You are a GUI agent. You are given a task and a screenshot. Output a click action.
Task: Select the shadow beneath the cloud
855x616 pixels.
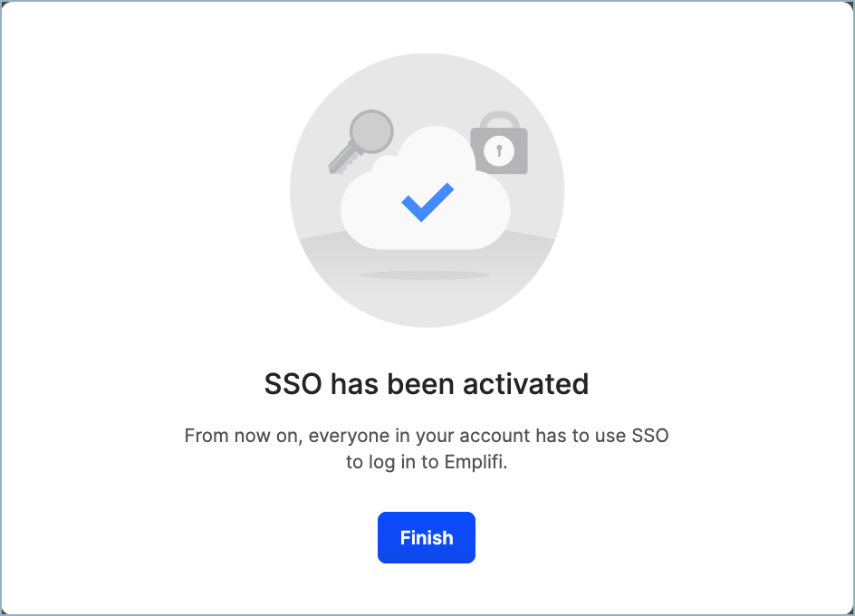pyautogui.click(x=426, y=274)
